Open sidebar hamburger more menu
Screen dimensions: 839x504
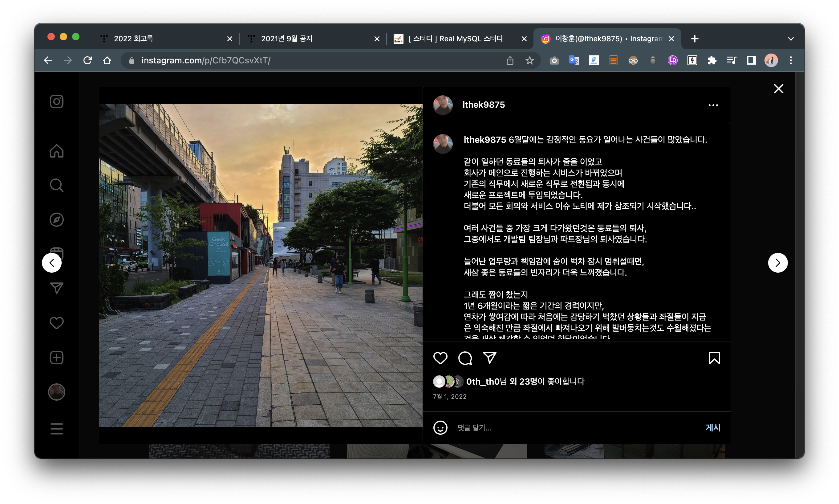point(56,429)
